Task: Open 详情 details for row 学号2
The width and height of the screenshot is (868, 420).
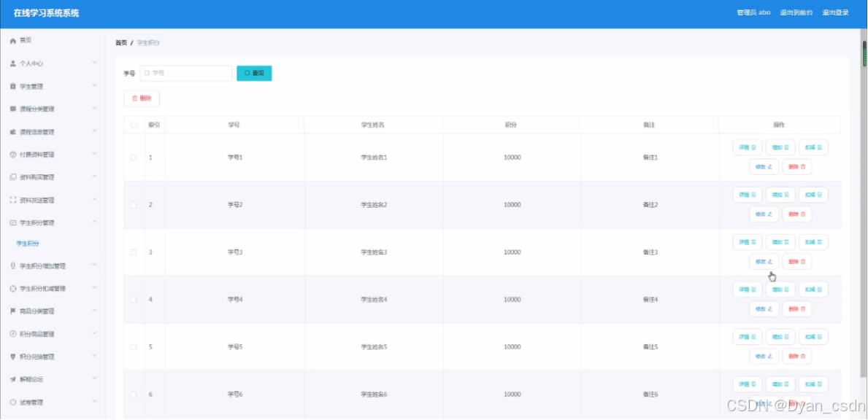Action: click(748, 195)
